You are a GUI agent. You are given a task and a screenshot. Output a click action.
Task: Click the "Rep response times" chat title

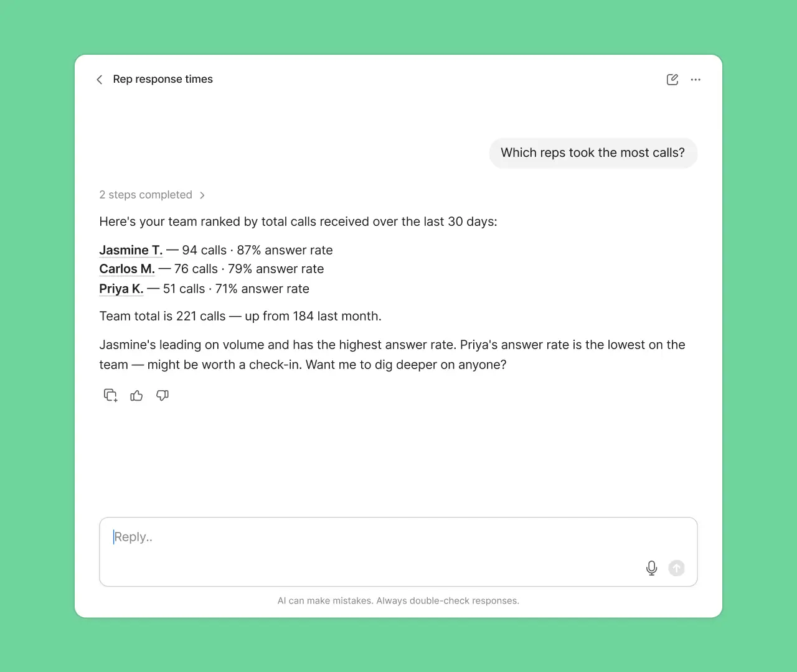tap(163, 79)
